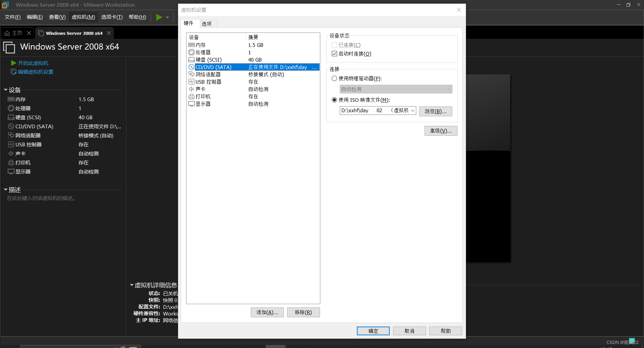Image resolution: width=644 pixels, height=348 pixels.
Task: Click the description text placeholder area
Action: (42, 198)
